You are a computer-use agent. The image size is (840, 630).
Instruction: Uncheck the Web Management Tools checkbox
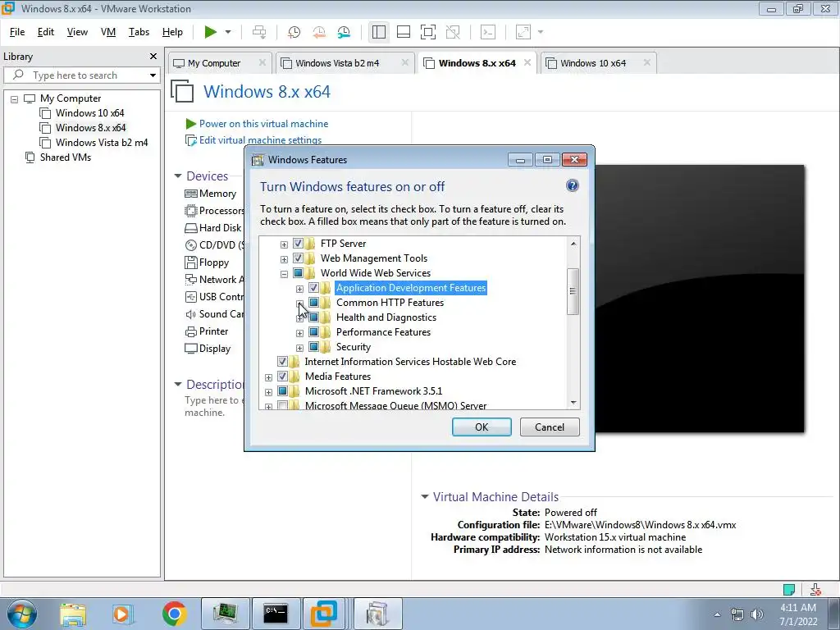[298, 258]
